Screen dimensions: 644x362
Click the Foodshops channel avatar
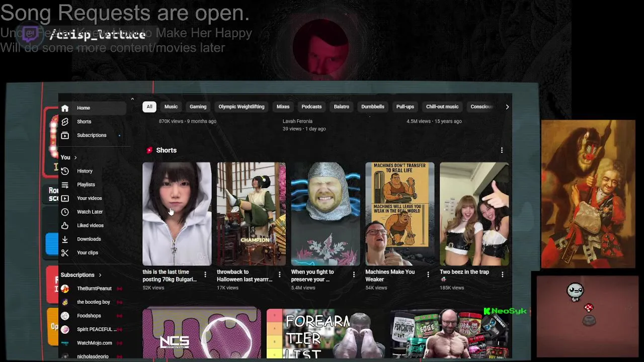point(65,316)
